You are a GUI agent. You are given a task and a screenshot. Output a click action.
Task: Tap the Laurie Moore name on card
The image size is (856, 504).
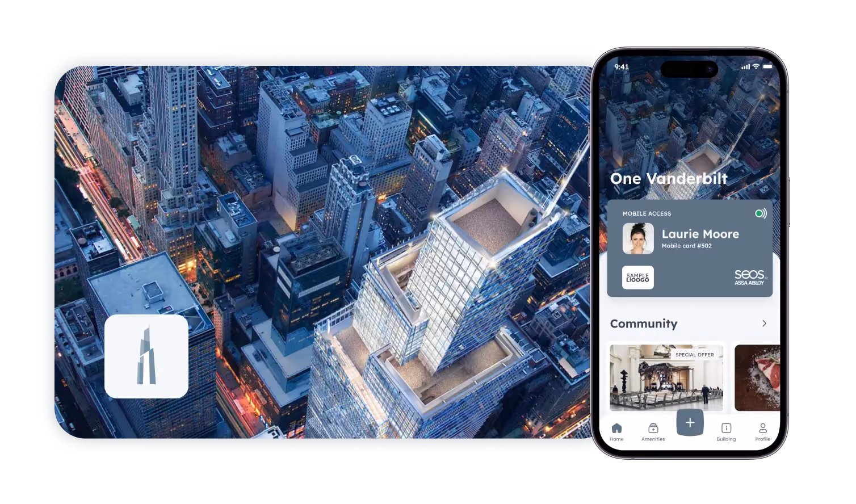[x=700, y=234]
